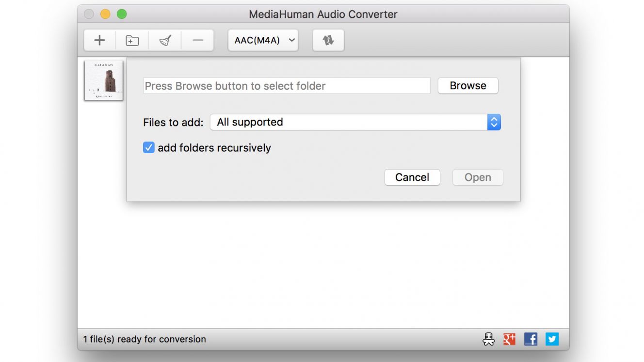The height and width of the screenshot is (362, 644).
Task: Start conversion with the arrows icon
Action: tap(328, 40)
